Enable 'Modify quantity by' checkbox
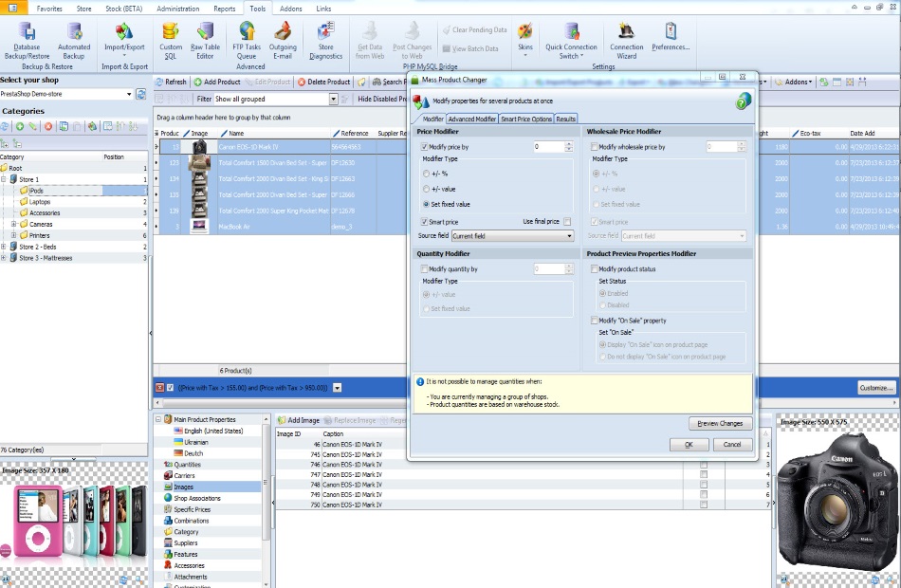Screen dimensions: 901x588 [x=425, y=269]
